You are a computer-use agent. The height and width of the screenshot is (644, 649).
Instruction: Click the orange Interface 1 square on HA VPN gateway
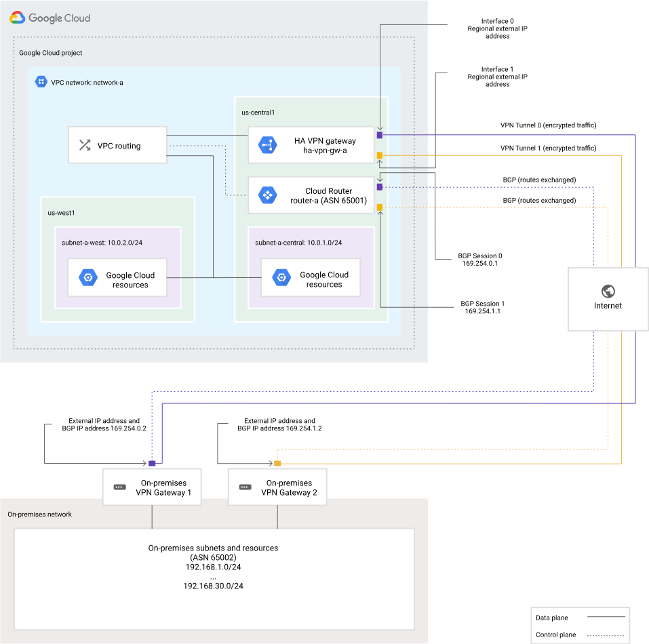(380, 155)
